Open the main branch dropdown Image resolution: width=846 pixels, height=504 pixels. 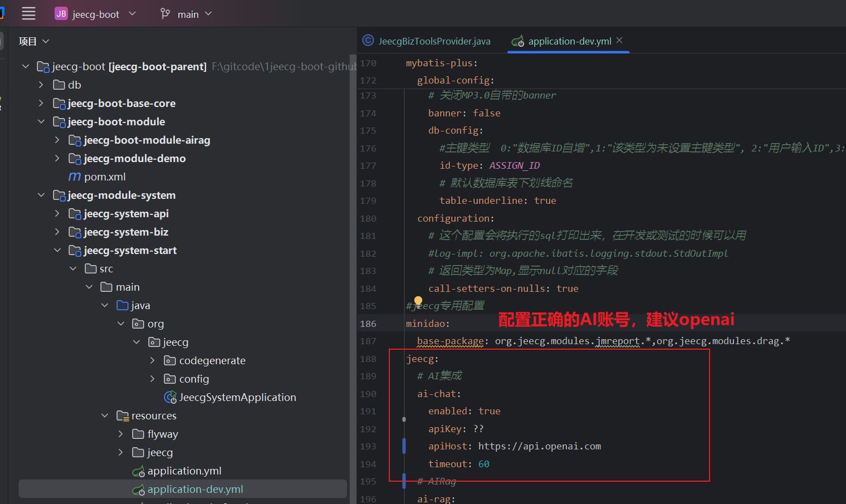click(x=208, y=14)
